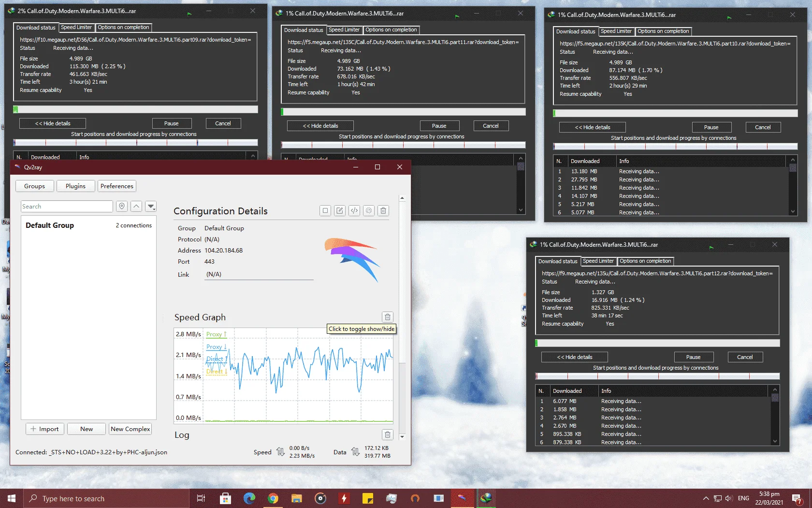Viewport: 812px width, 508px height.
Task: Click the Link field showing (N/A)
Action: tap(259, 274)
